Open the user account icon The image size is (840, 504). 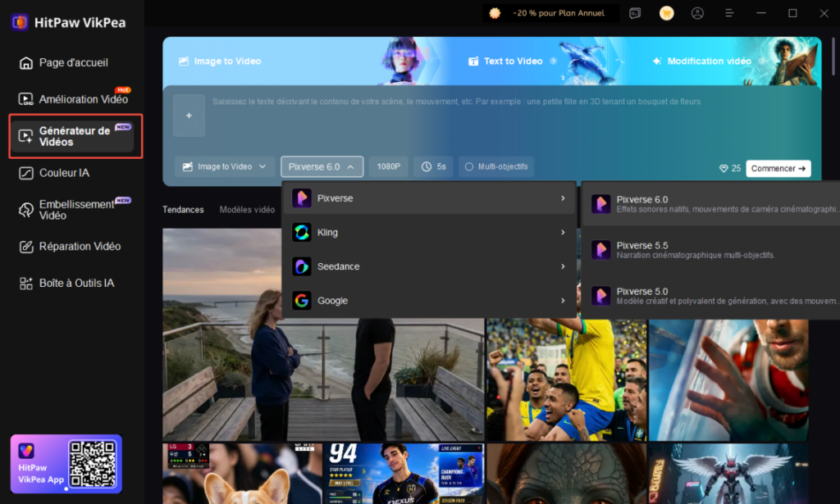[x=697, y=13]
